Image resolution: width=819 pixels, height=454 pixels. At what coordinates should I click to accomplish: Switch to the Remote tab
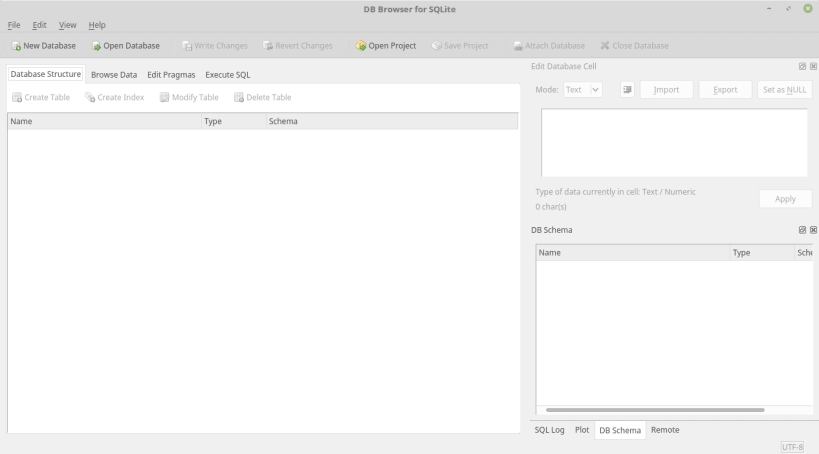coord(665,430)
